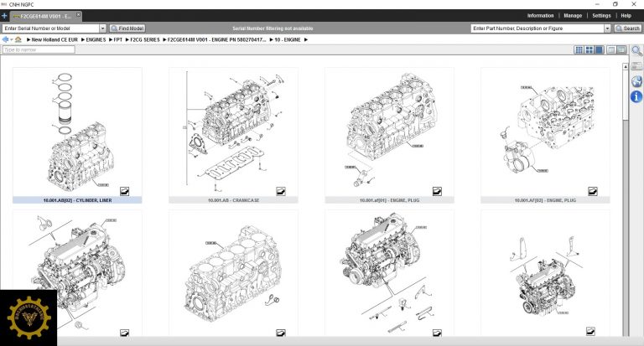Open the 10.001.af[01] Engine, Plug figure thumbnail
This screenshot has height=346, width=644.
pos(389,132)
